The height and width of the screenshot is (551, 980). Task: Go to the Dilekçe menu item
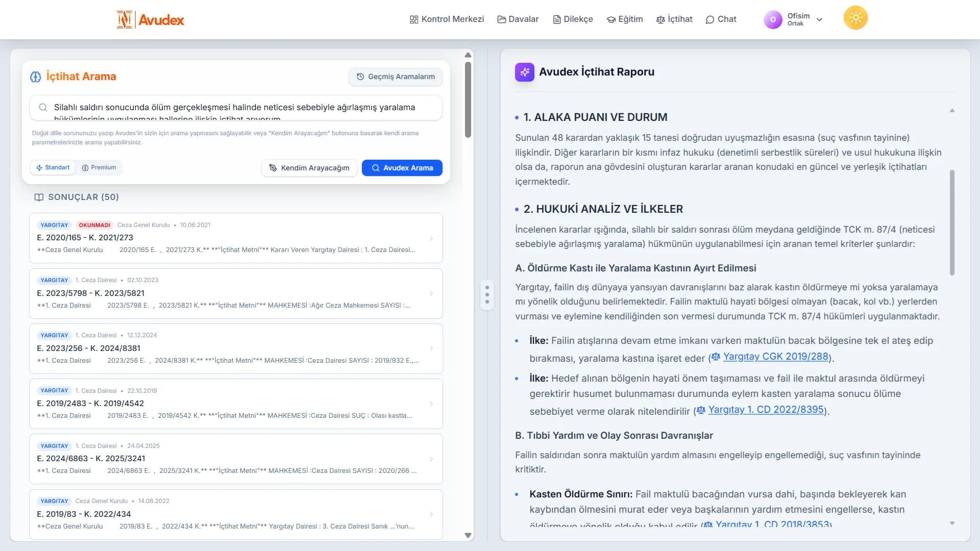tap(573, 19)
